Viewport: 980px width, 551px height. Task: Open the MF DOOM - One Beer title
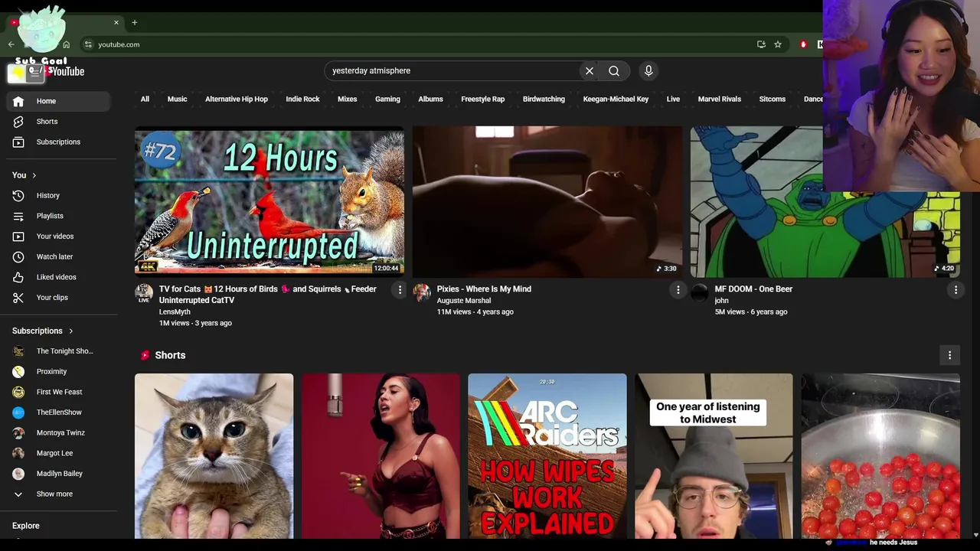tap(753, 289)
